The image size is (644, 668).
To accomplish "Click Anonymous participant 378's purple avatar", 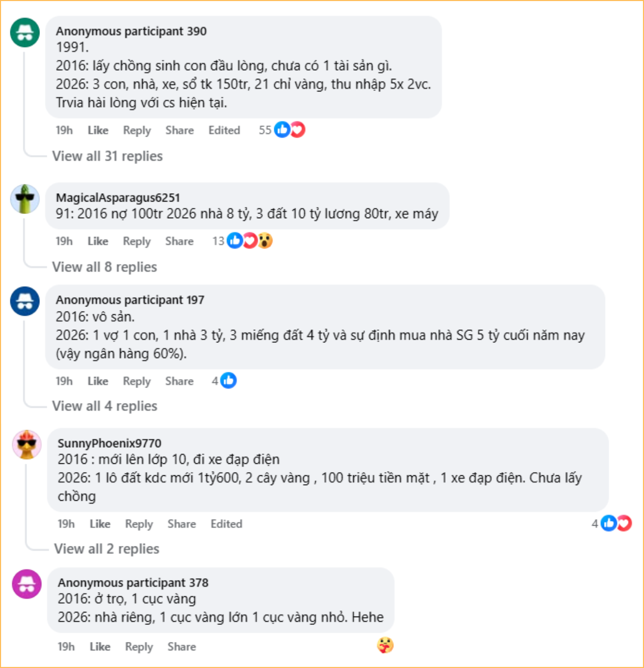I will (x=26, y=584).
